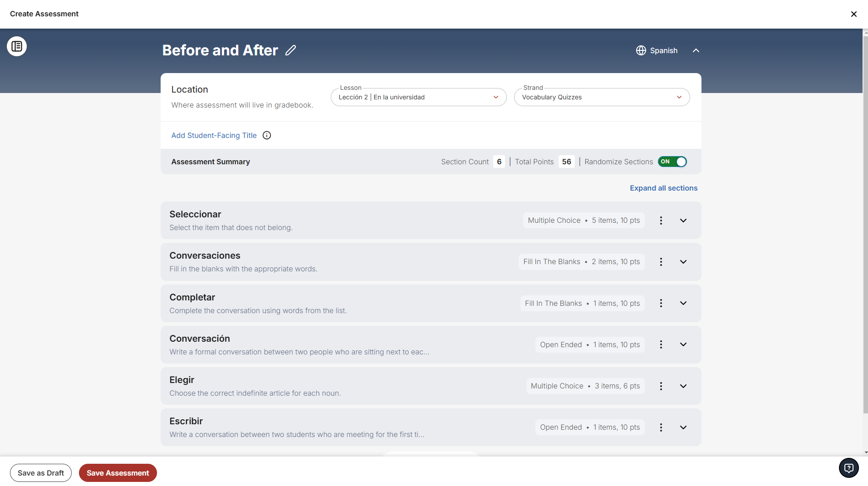Click the Seleccionar section title

[x=195, y=214]
